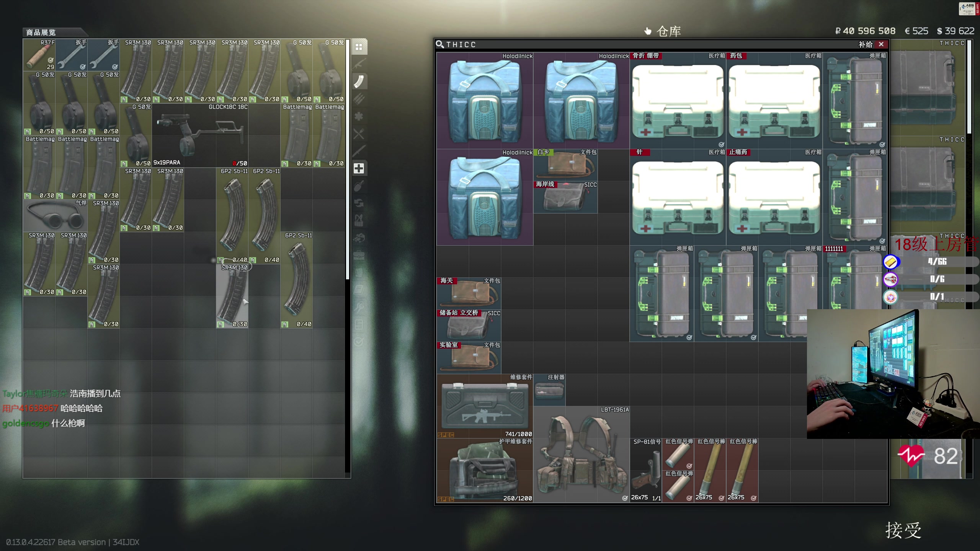Open the 骨折 绷带 medical case
This screenshot has width=980, height=551.
point(678,101)
